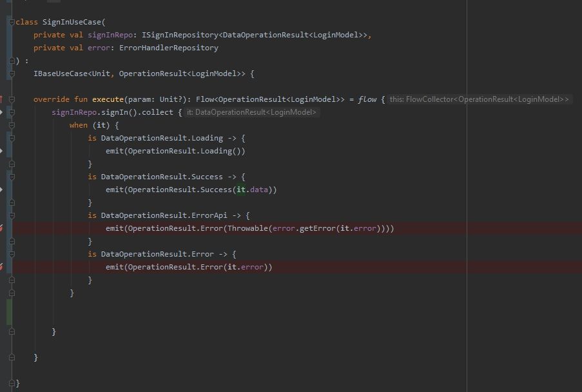Collapse the DataOperationResult.Error branch
This screenshot has height=392, width=582.
click(12, 254)
